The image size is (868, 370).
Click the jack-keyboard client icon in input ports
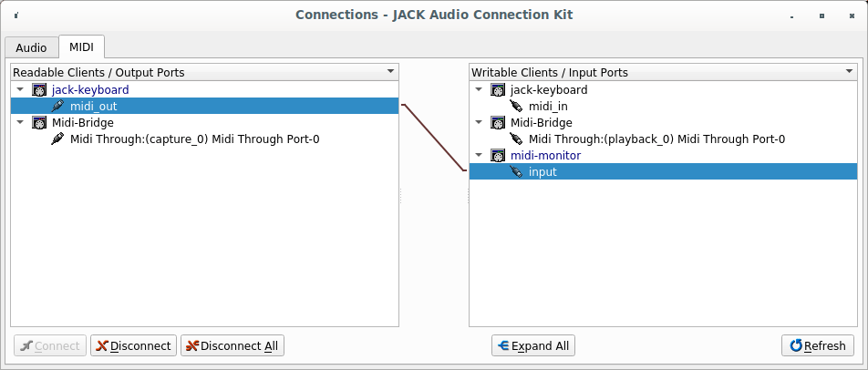click(498, 90)
